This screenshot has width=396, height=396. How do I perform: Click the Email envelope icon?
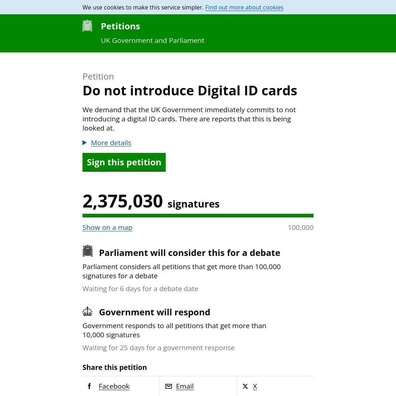169,386
